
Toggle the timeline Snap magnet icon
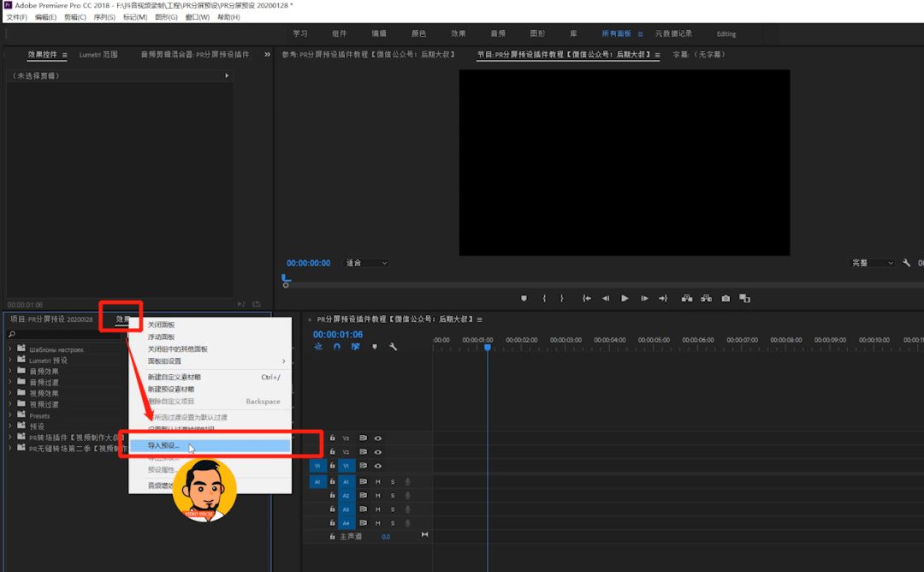337,347
